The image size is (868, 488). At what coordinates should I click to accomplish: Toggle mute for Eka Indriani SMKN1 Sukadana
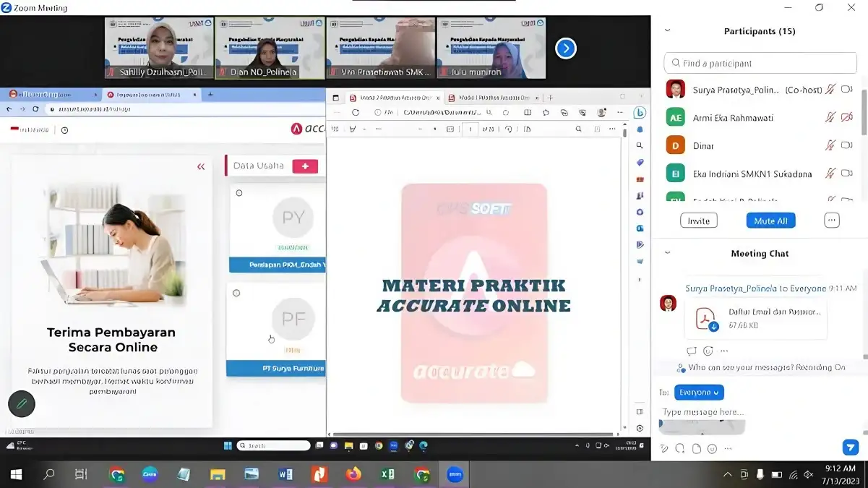[830, 174]
